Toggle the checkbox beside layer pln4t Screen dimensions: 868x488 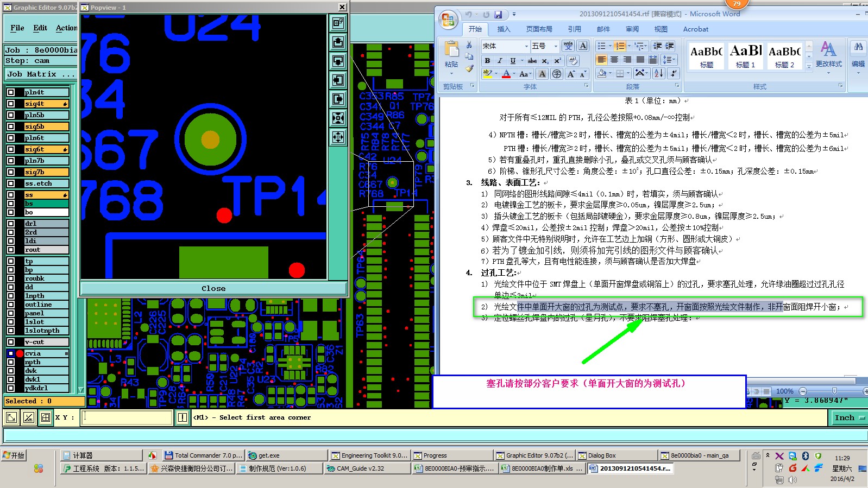pos(11,92)
